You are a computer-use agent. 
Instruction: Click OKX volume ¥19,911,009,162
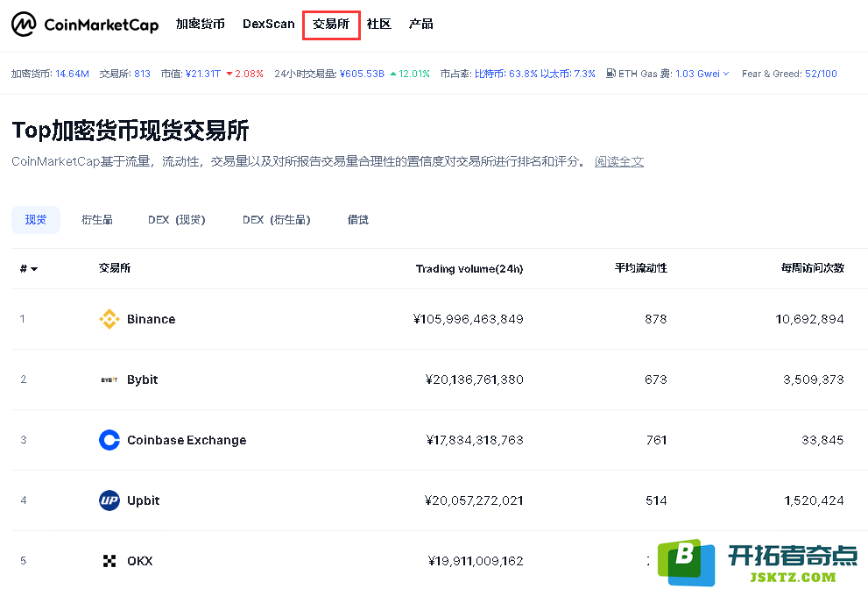476,561
